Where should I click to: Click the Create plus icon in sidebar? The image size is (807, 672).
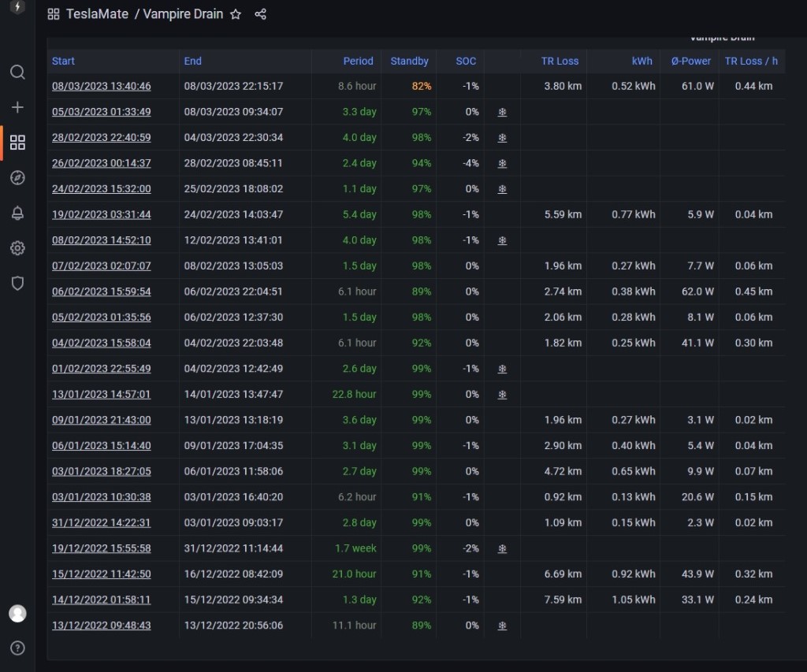(17, 107)
